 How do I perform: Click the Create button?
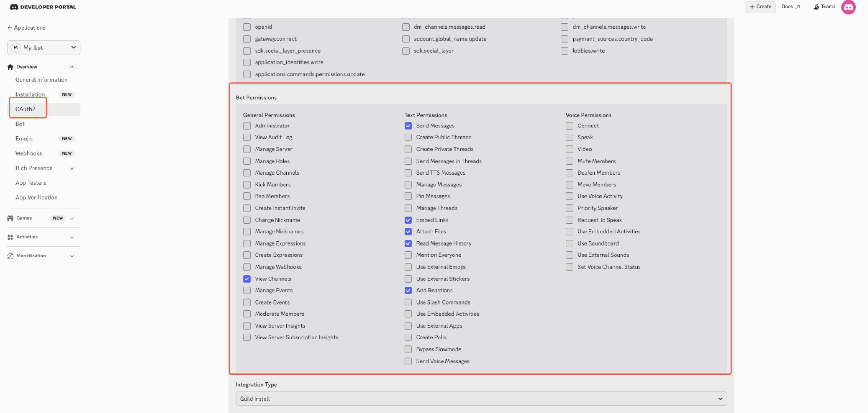(x=760, y=7)
